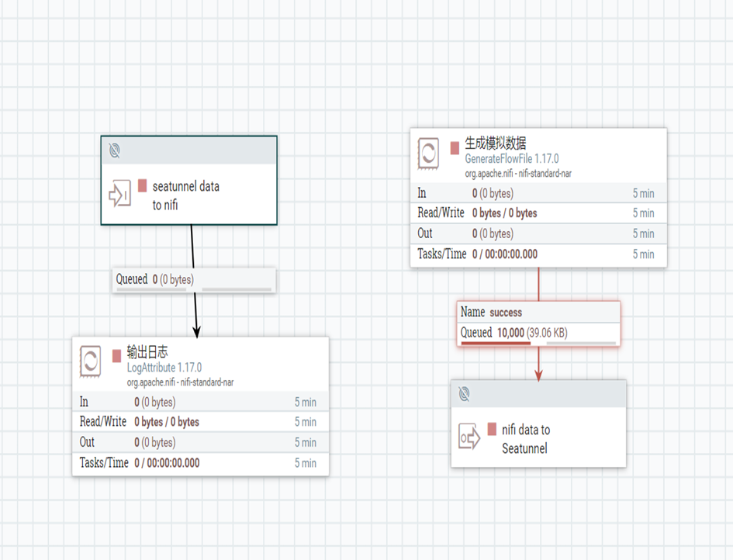The image size is (733, 560).
Task: Click the org.apache.nifi bundle text under LogAttribute
Action: (180, 382)
